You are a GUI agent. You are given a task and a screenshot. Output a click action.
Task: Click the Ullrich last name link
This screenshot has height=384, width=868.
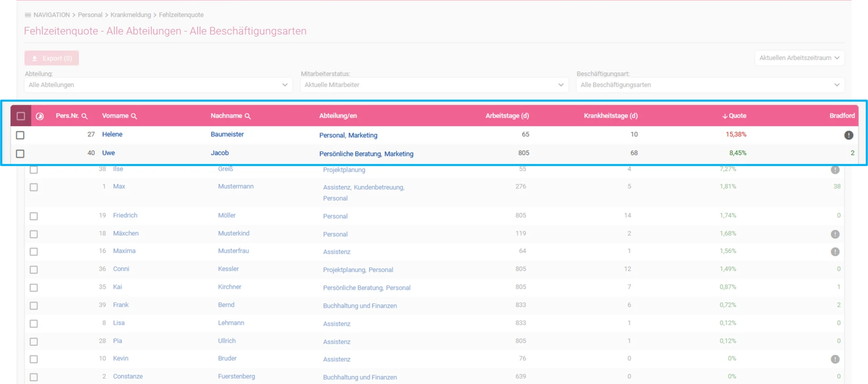(226, 341)
